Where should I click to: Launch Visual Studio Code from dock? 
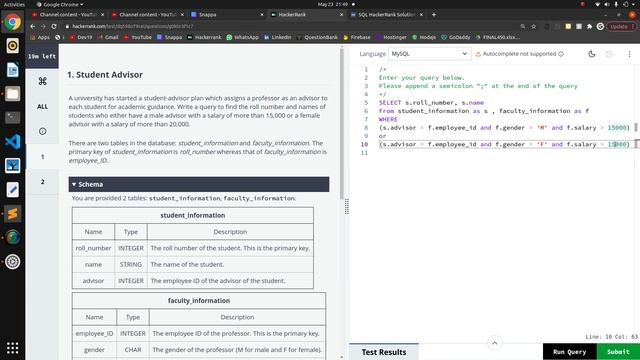[13, 142]
